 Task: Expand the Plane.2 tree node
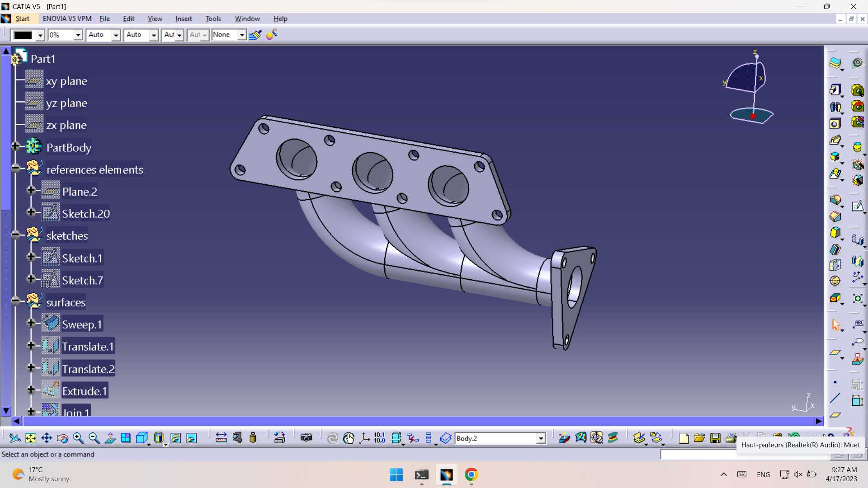[31, 190]
